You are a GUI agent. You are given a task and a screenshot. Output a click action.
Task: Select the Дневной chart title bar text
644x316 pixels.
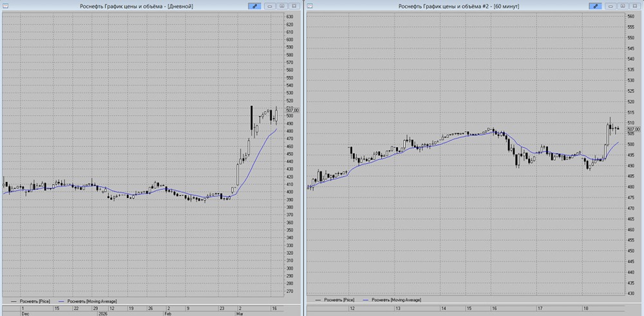[136, 6]
